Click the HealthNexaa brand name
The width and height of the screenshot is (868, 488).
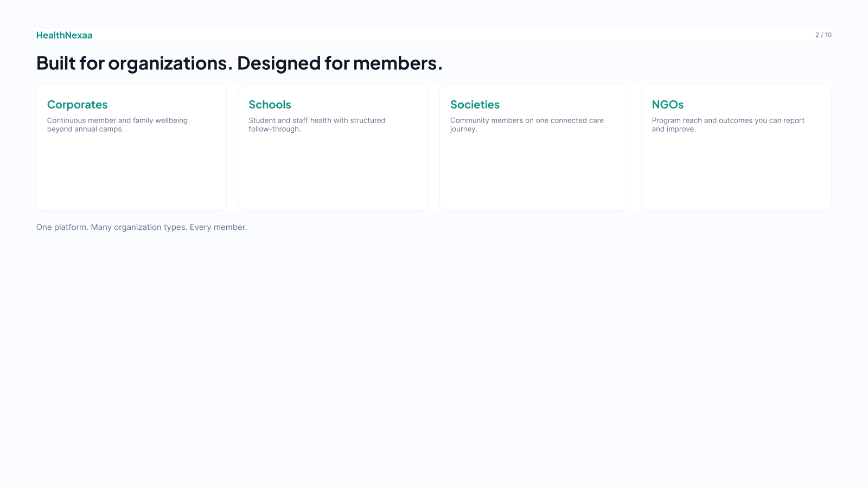click(x=64, y=35)
